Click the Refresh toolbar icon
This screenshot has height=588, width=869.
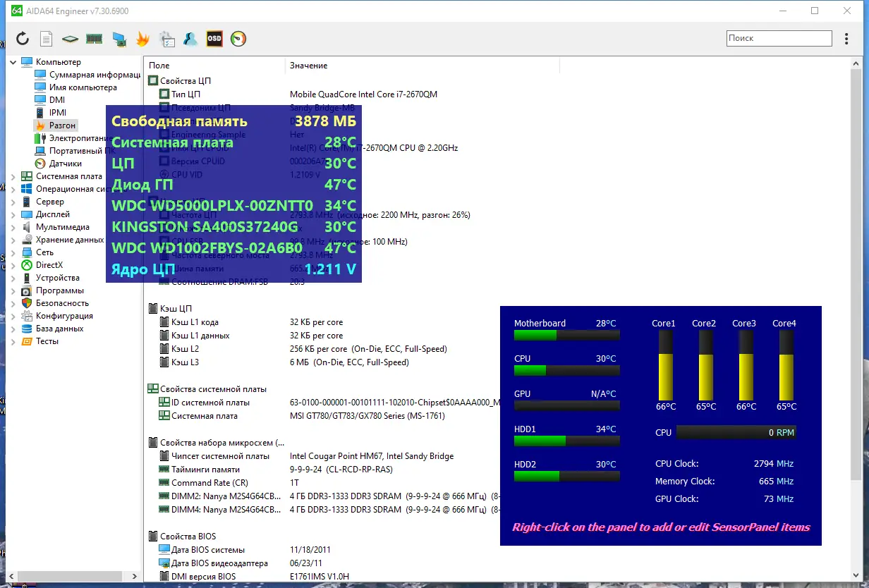23,39
